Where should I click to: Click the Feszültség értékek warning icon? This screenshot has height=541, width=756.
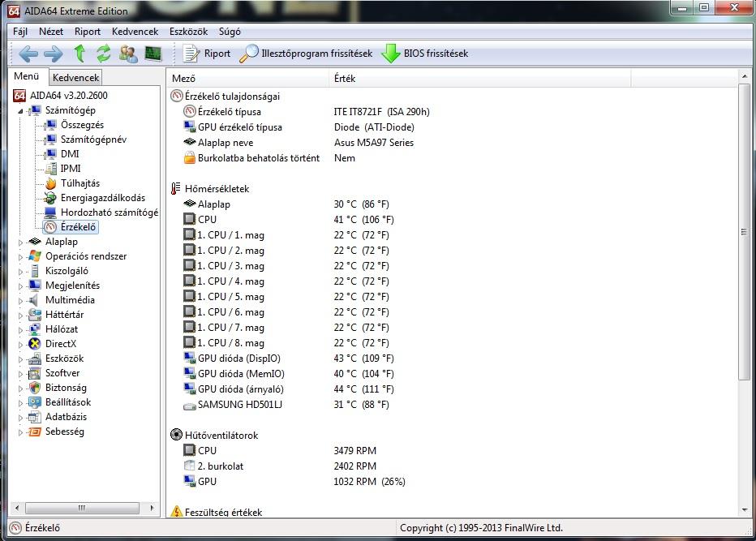177,512
